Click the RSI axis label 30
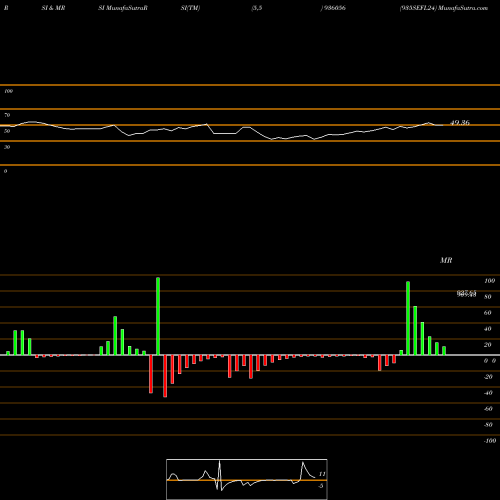This screenshot has height=500, width=500. point(7,147)
